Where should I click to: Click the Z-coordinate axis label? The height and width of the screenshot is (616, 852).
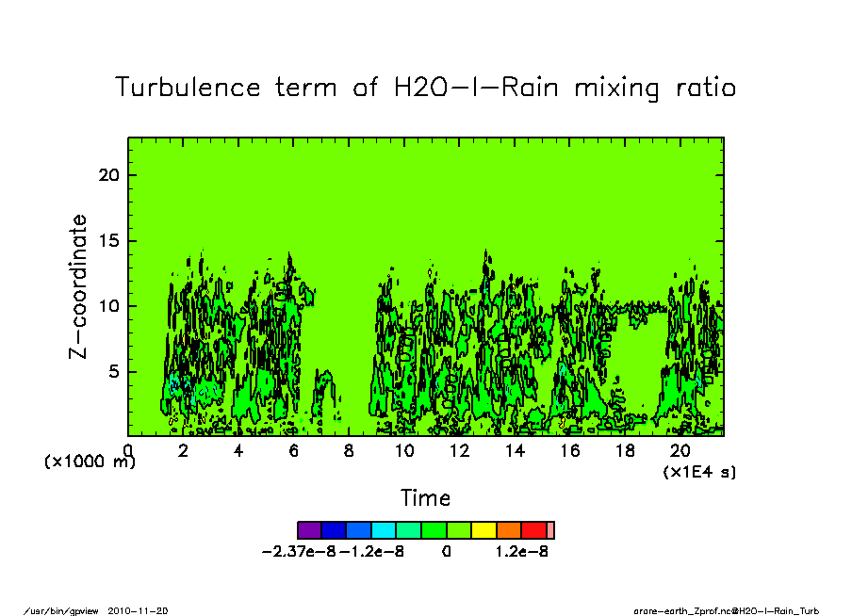point(77,286)
